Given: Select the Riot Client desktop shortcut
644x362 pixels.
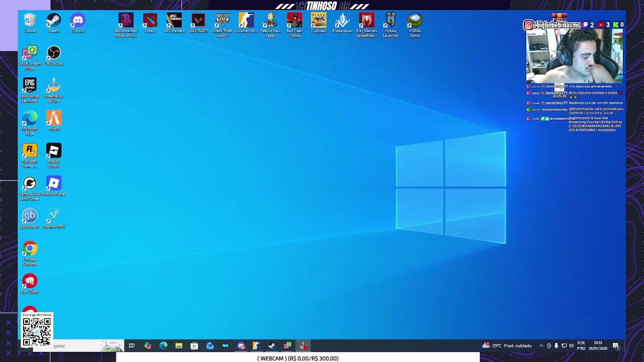Looking at the screenshot, I should pos(30,284).
